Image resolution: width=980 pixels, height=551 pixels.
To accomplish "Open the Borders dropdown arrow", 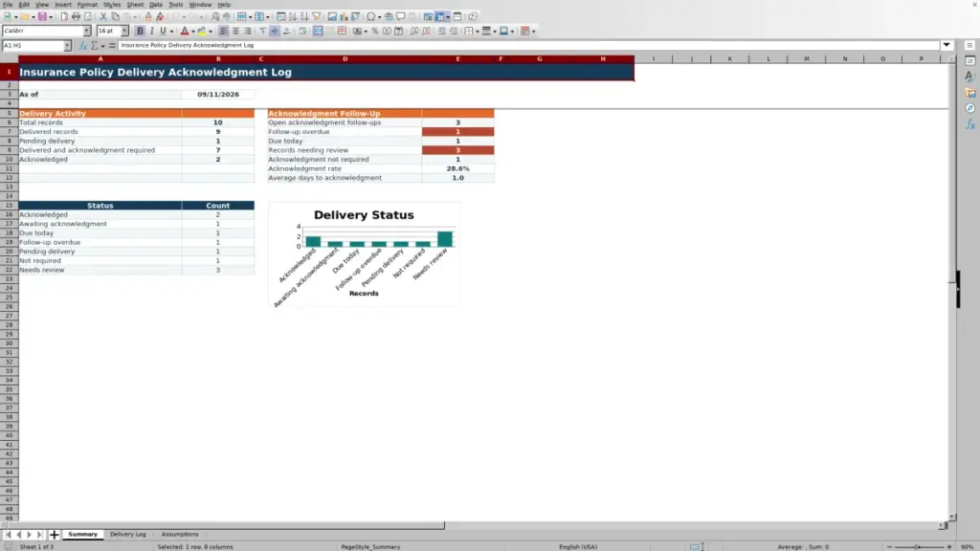I will coord(478,32).
